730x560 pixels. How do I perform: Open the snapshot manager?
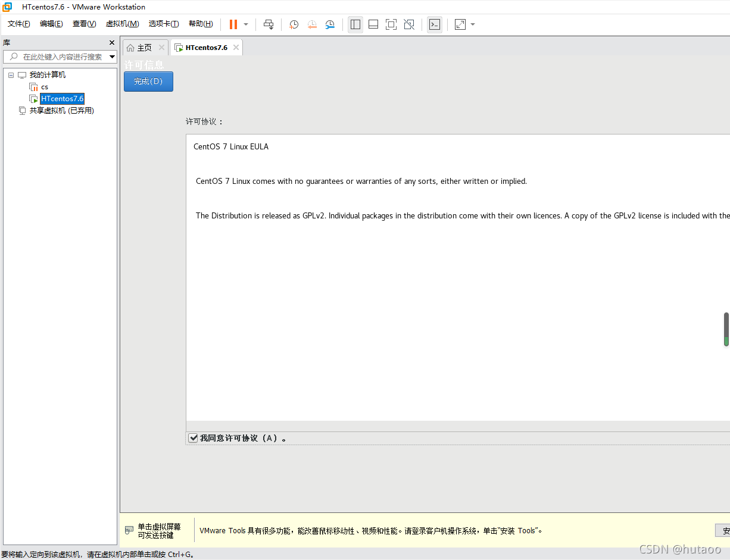[x=330, y=24]
